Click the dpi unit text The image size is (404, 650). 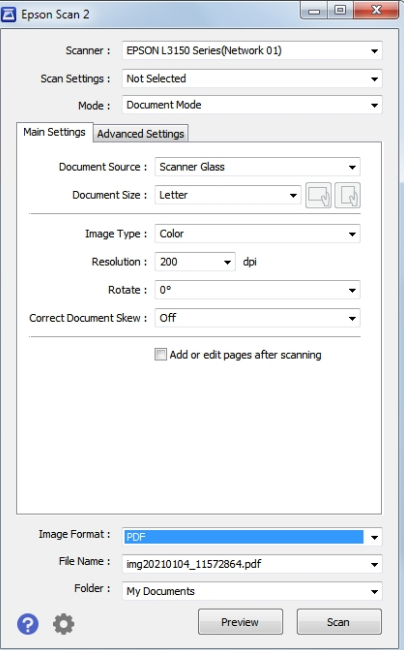pyautogui.click(x=249, y=262)
